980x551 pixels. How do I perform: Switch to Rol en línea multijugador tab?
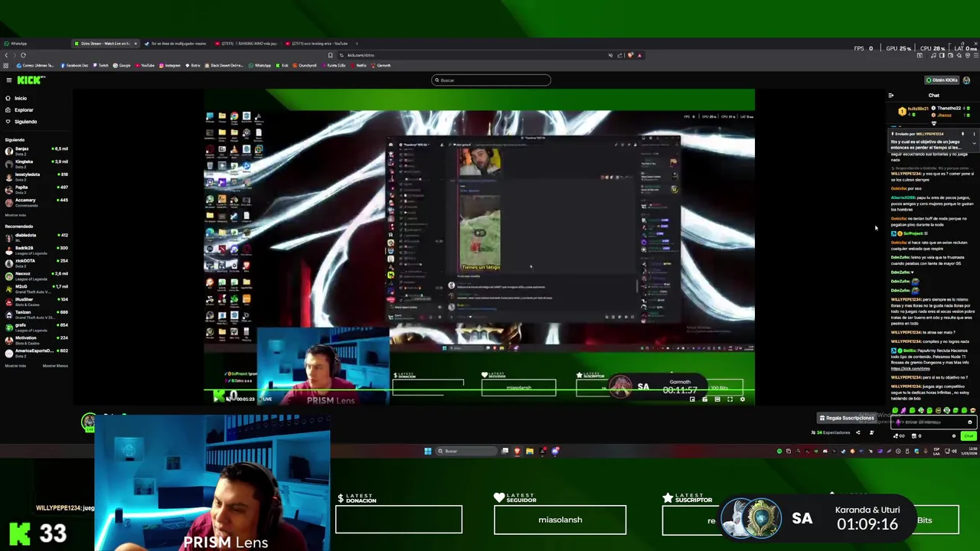175,44
